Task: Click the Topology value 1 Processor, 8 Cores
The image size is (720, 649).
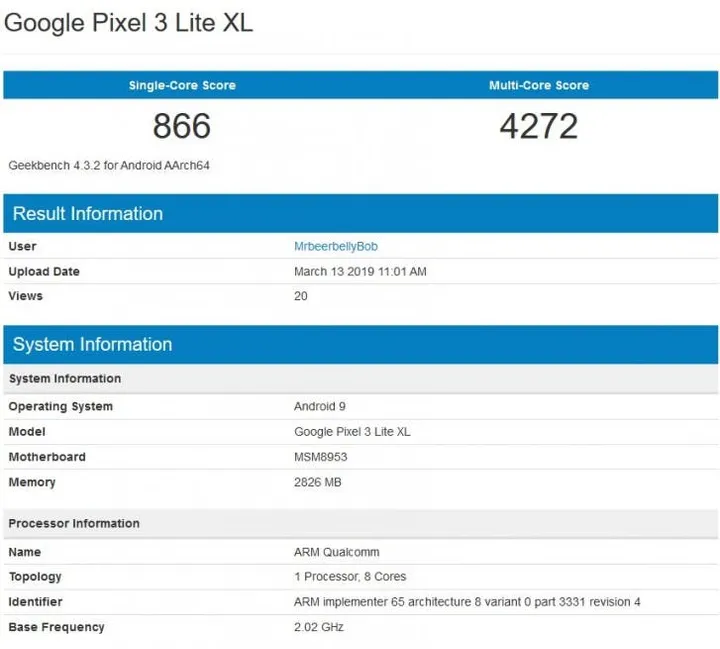Action: (x=350, y=577)
